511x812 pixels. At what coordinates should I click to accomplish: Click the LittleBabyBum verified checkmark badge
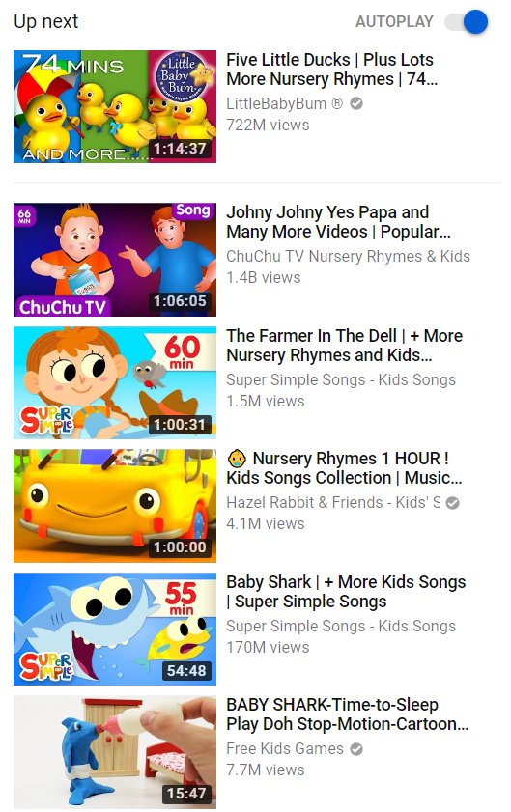tap(356, 103)
